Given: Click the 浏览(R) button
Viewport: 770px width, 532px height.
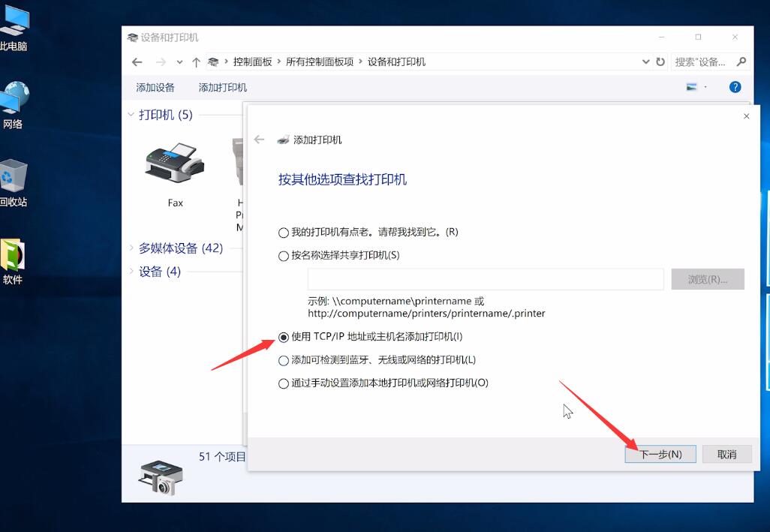Looking at the screenshot, I should pos(707,278).
